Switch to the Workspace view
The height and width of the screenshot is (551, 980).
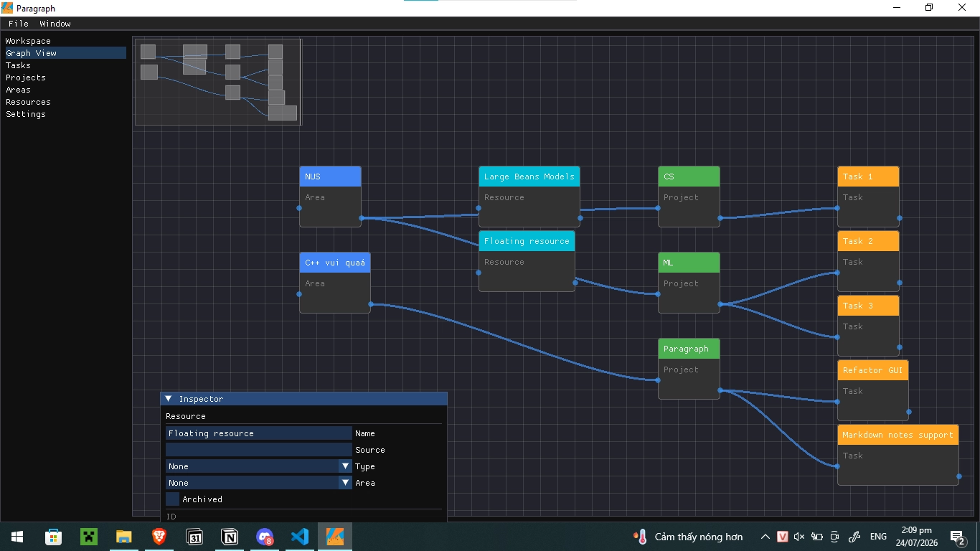pyautogui.click(x=28, y=41)
